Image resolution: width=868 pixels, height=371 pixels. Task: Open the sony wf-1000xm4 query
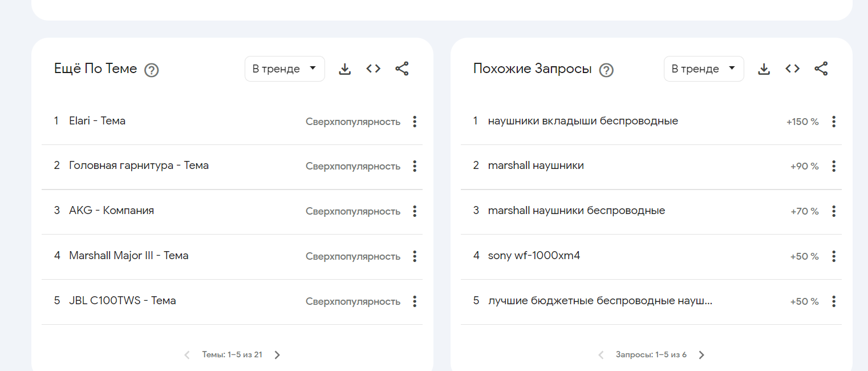[534, 256]
